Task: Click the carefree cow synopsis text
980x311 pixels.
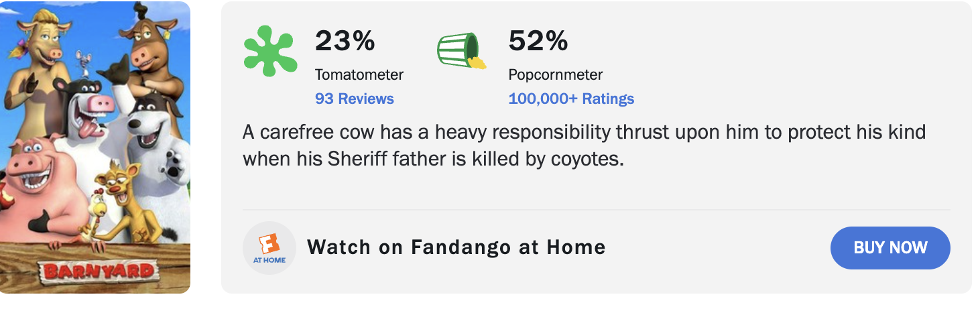Action: [x=584, y=145]
